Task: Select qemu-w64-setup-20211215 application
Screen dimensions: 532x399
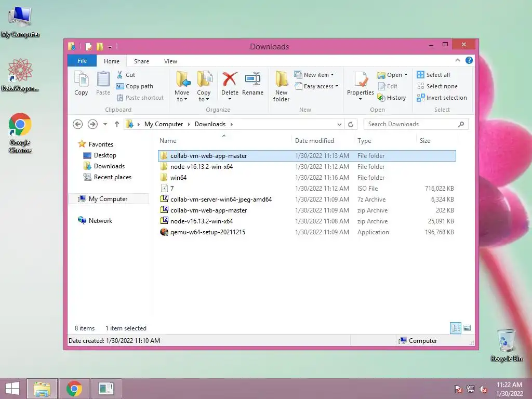Action: (x=307, y=232)
